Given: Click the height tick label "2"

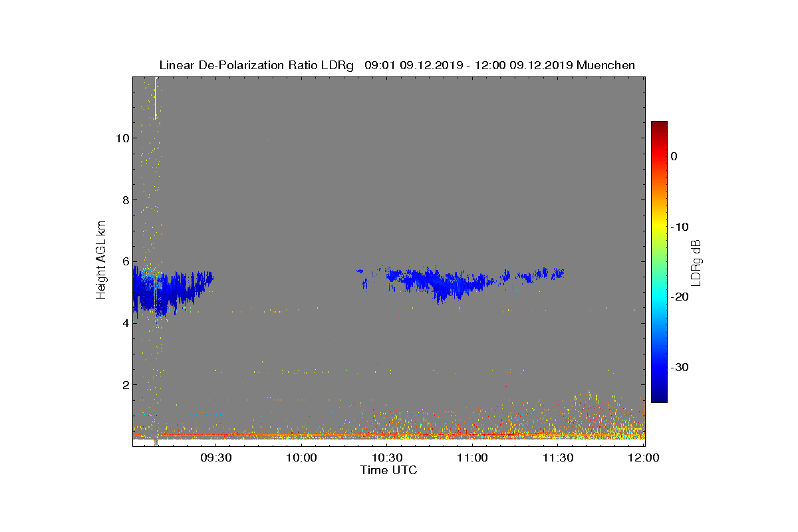Looking at the screenshot, I should (x=124, y=384).
